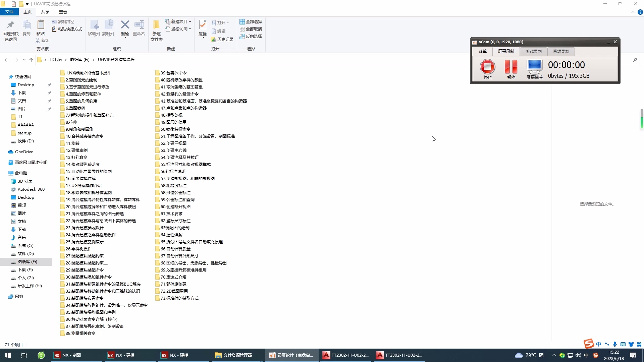This screenshot has height=362, width=644.
Task: Pin current folder via 固定到快速访问
Action: pos(10,30)
